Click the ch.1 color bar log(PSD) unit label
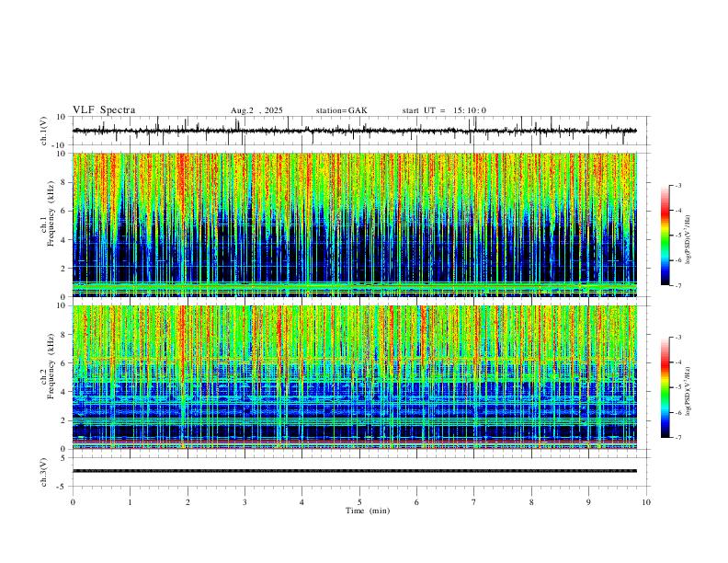 [x=688, y=239]
